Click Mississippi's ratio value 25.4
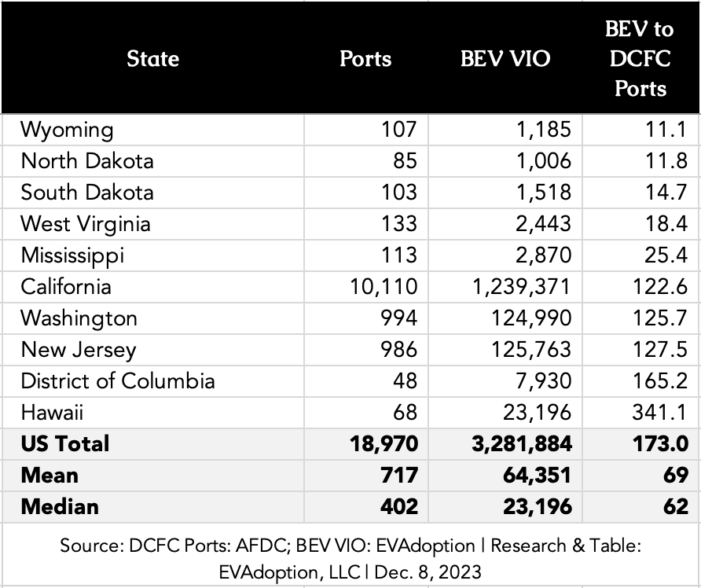This screenshot has width=701, height=588. tap(666, 255)
